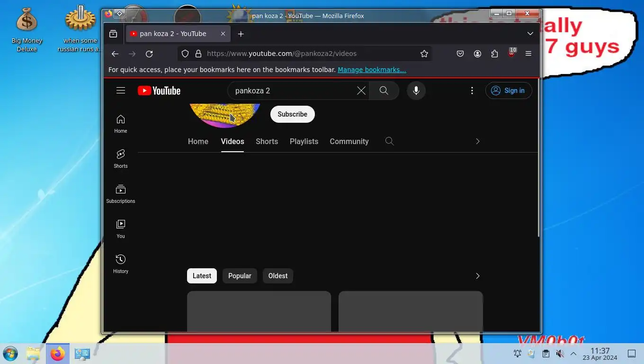Open second video thumbnail placeholder
The width and height of the screenshot is (644, 364).
[x=411, y=311]
